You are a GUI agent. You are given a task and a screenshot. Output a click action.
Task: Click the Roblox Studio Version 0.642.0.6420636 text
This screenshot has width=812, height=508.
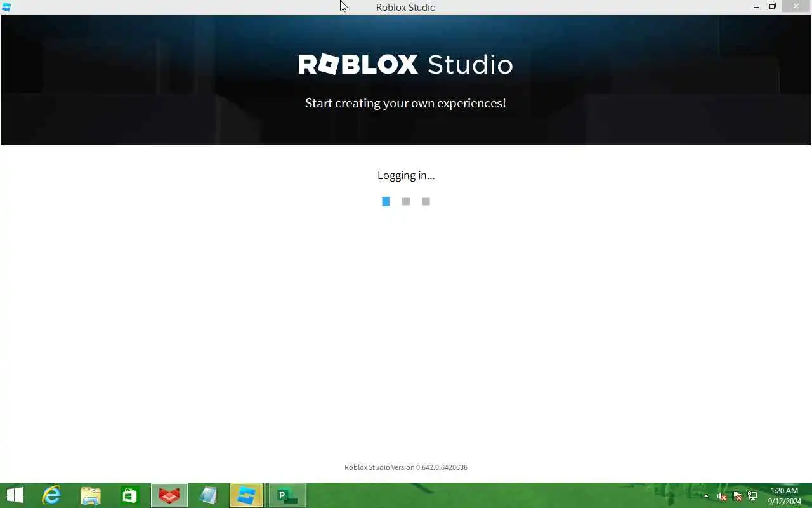[x=406, y=467]
